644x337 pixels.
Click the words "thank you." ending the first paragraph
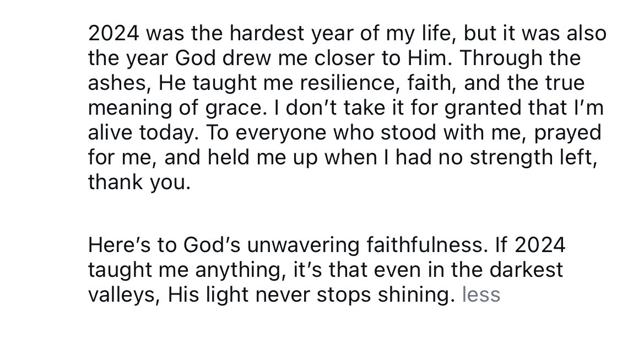click(x=139, y=183)
